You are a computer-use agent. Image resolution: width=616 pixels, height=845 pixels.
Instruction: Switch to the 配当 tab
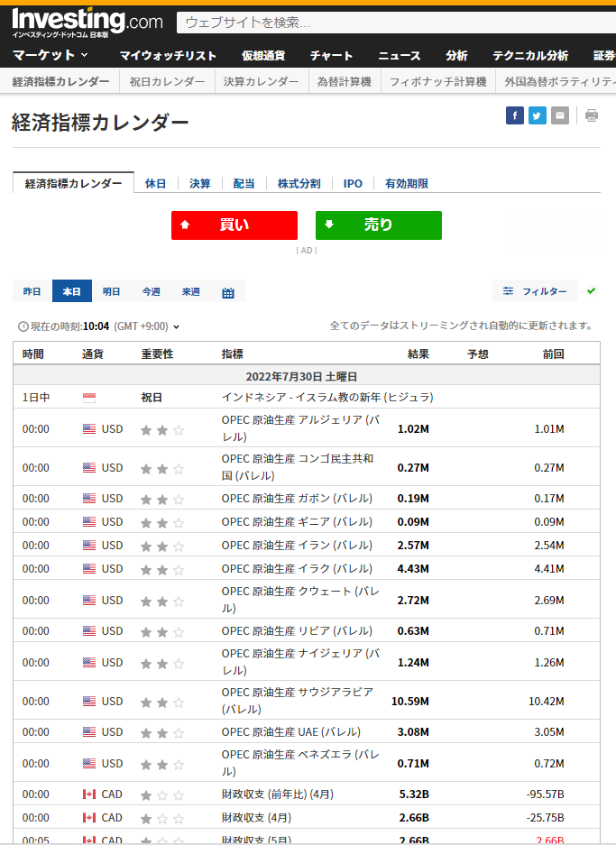[244, 184]
